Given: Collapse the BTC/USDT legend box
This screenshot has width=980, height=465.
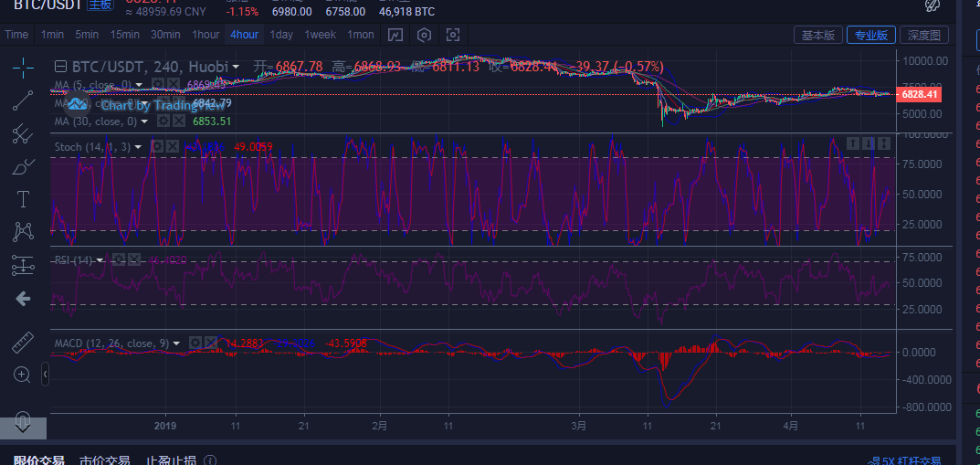Looking at the screenshot, I should pyautogui.click(x=60, y=67).
